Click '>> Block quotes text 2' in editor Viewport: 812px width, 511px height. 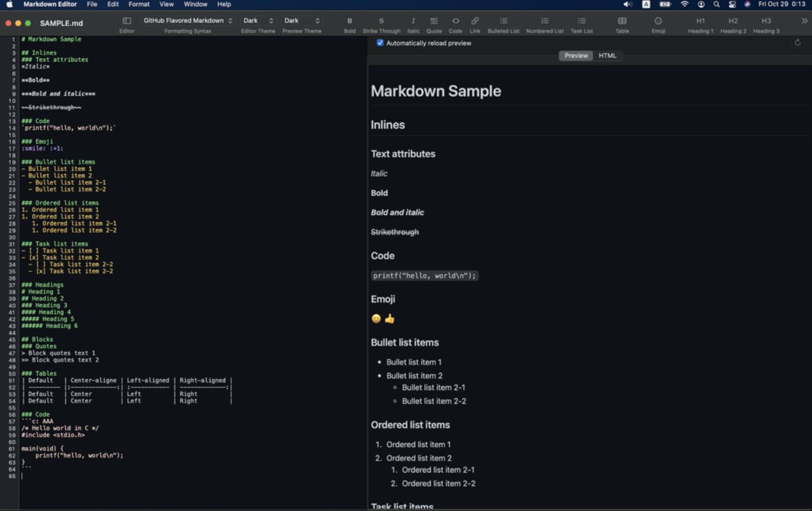(60, 360)
